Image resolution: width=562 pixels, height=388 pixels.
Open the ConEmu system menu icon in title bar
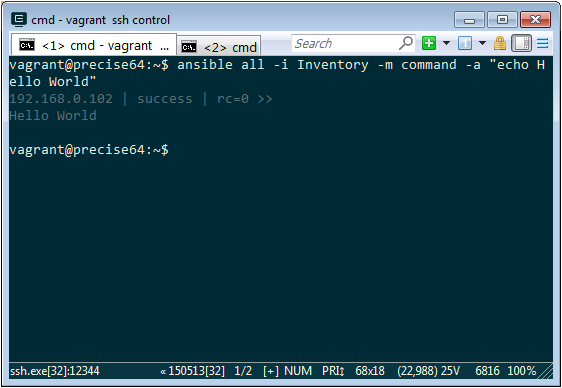19,19
